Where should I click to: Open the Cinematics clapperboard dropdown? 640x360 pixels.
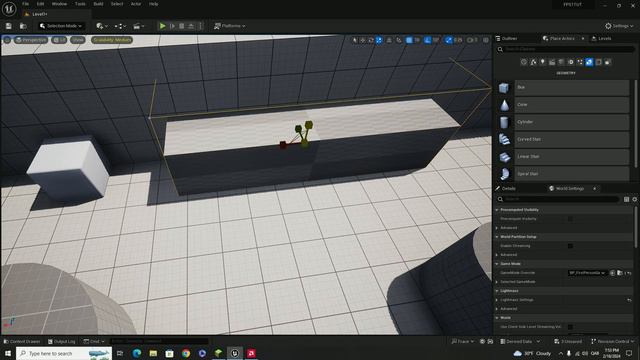139,26
